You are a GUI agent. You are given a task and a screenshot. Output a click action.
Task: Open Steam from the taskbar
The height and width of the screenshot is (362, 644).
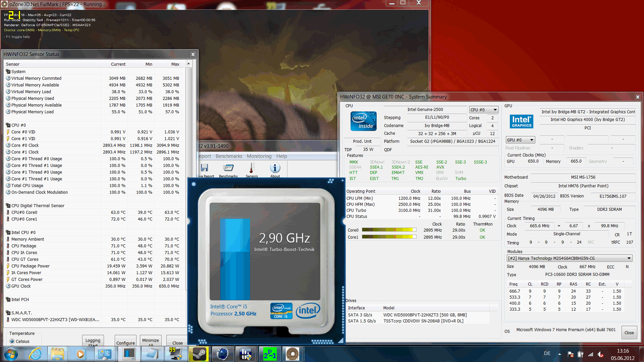tap(199, 354)
